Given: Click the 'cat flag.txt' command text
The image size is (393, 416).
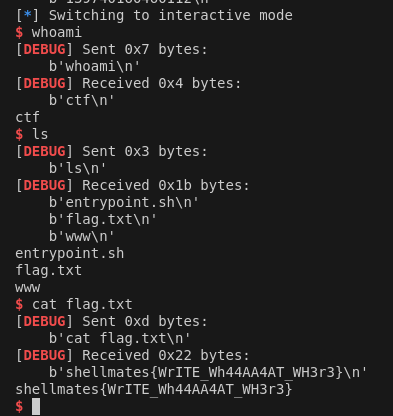Looking at the screenshot, I should (82, 304).
